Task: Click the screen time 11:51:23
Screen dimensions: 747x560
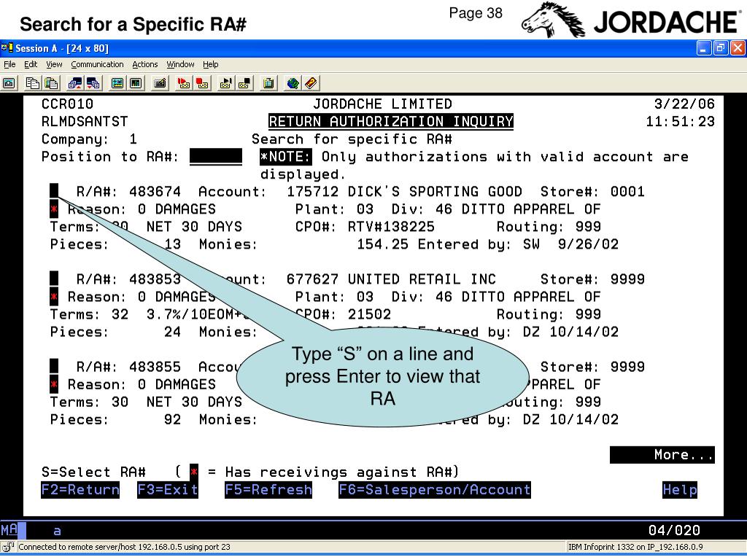Action: tap(680, 122)
